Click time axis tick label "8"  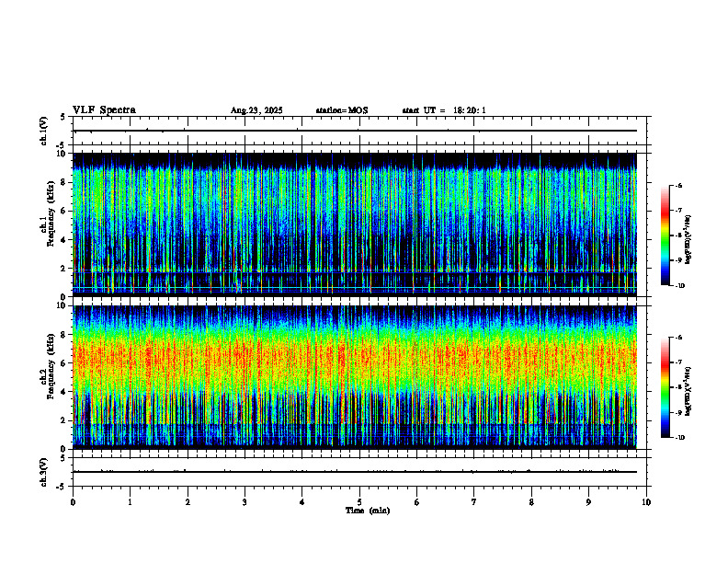[531, 502]
